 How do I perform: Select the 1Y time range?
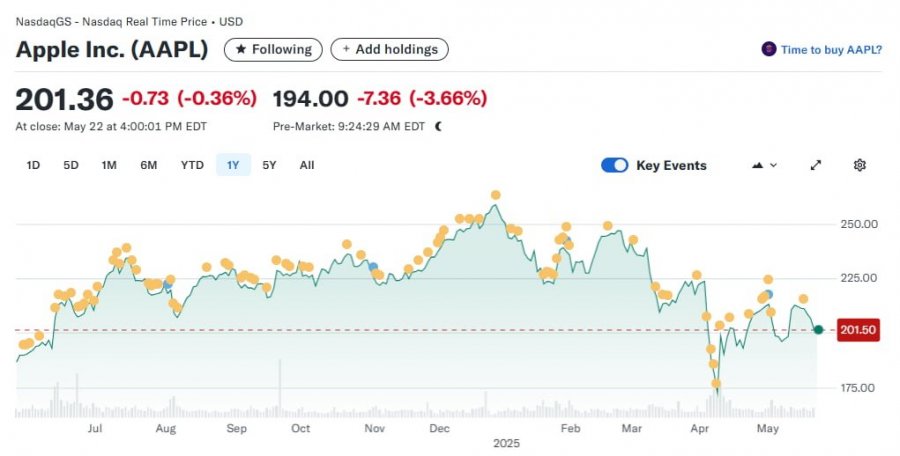pyautogui.click(x=233, y=165)
